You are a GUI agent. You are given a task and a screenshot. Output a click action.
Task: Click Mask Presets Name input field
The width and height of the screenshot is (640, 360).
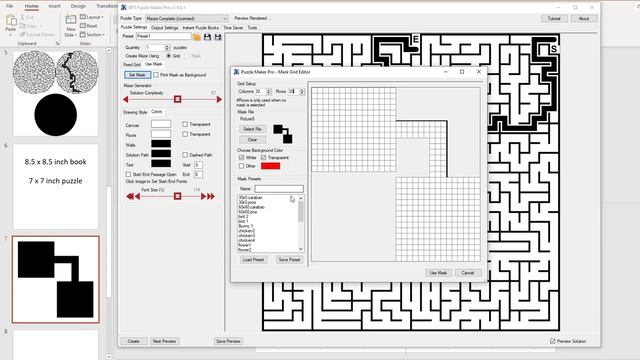tap(279, 189)
